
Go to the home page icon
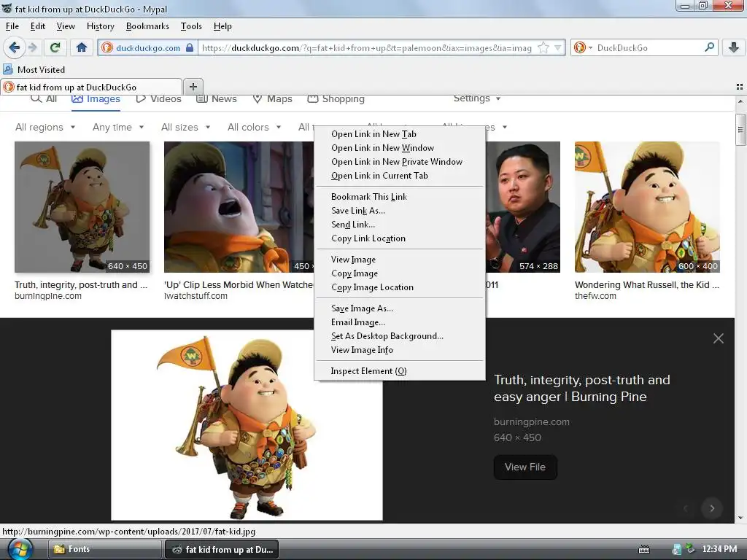click(82, 47)
